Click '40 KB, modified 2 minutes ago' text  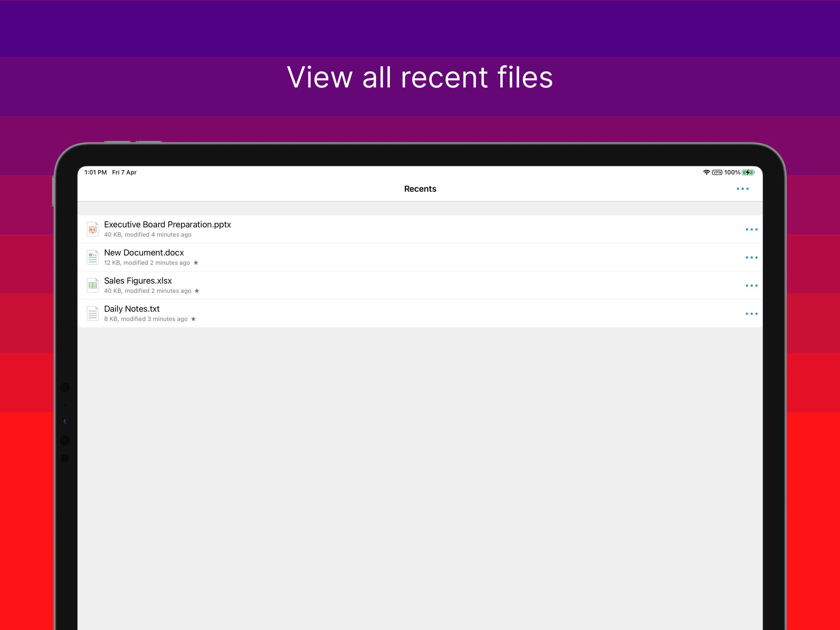point(148,291)
